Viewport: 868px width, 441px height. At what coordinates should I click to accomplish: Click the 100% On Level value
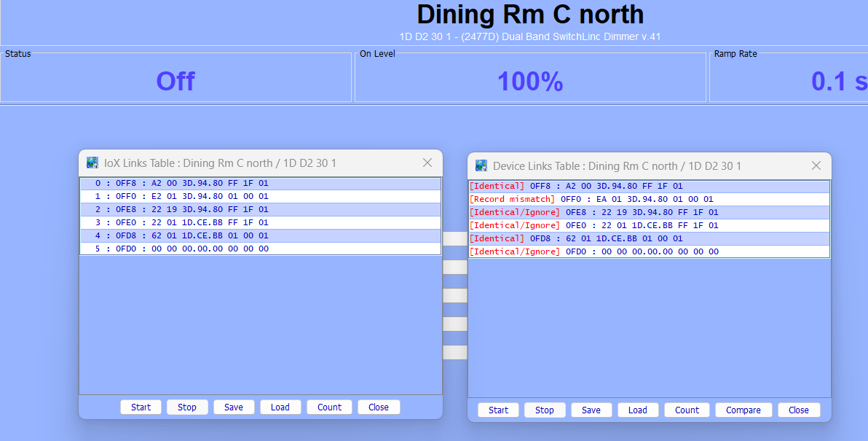pyautogui.click(x=530, y=82)
